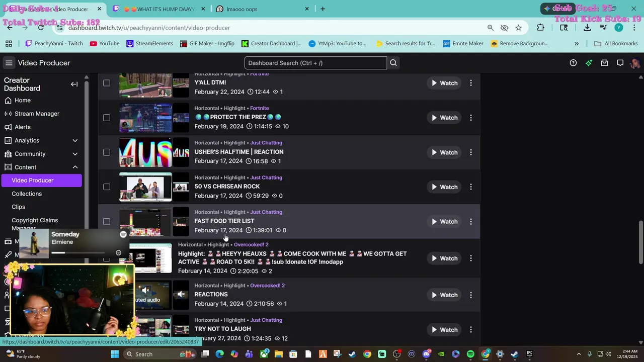Open Chrome extensions puzzle icon

[540, 28]
